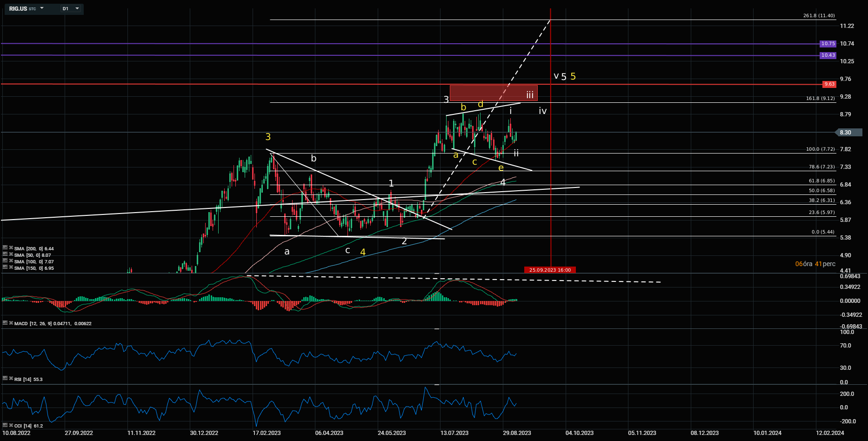Screen dimensions: 868x441
Task: Open the D1 timeframe dropdown
Action: tap(71, 8)
